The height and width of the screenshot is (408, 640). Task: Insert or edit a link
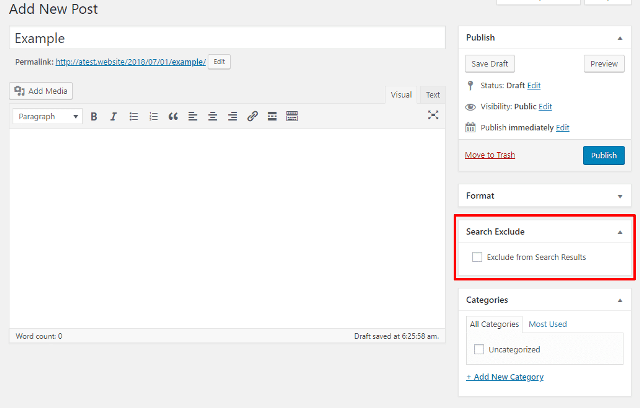pos(252,116)
